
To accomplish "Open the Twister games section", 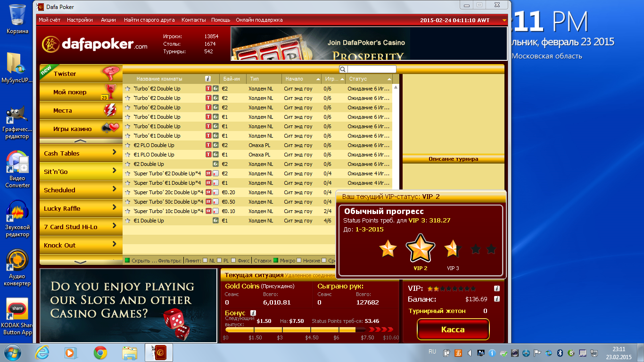I will (80, 74).
